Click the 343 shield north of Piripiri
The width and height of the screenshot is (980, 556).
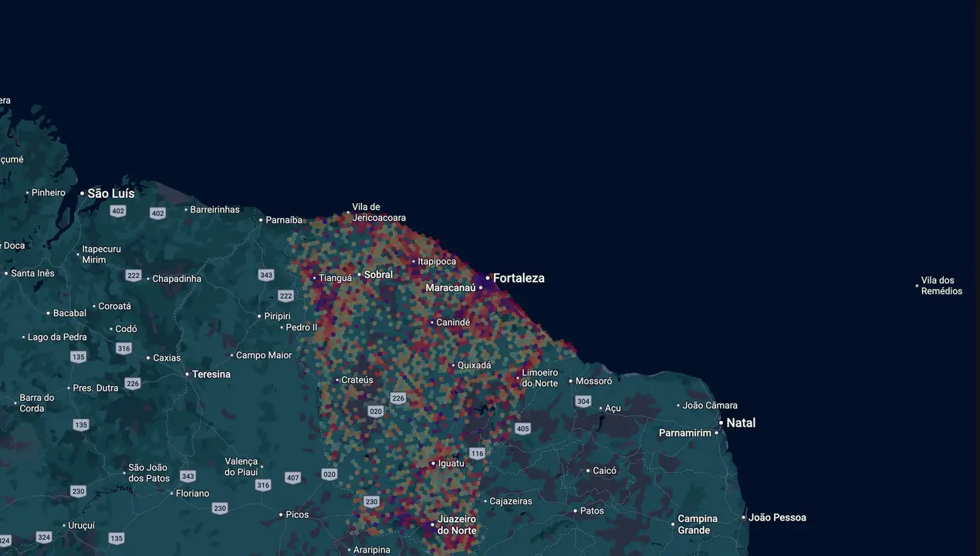click(266, 275)
